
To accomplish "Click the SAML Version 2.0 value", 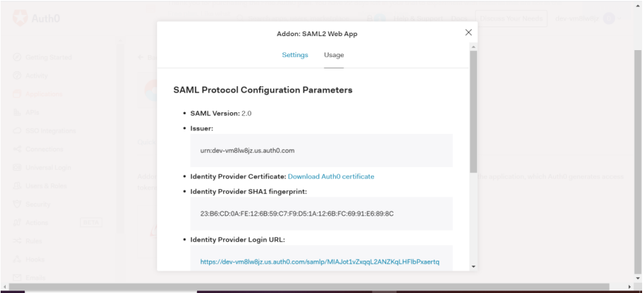I will pyautogui.click(x=247, y=113).
